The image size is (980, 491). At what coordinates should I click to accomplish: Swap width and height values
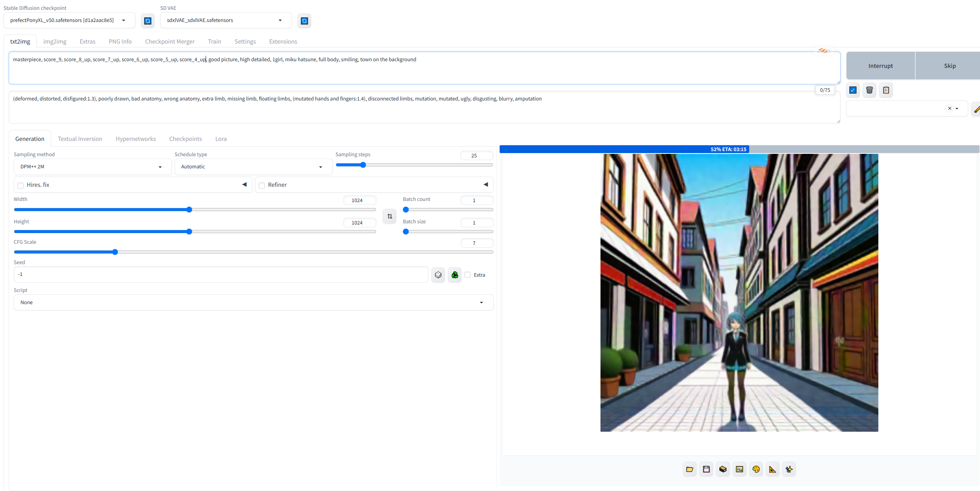pos(390,216)
